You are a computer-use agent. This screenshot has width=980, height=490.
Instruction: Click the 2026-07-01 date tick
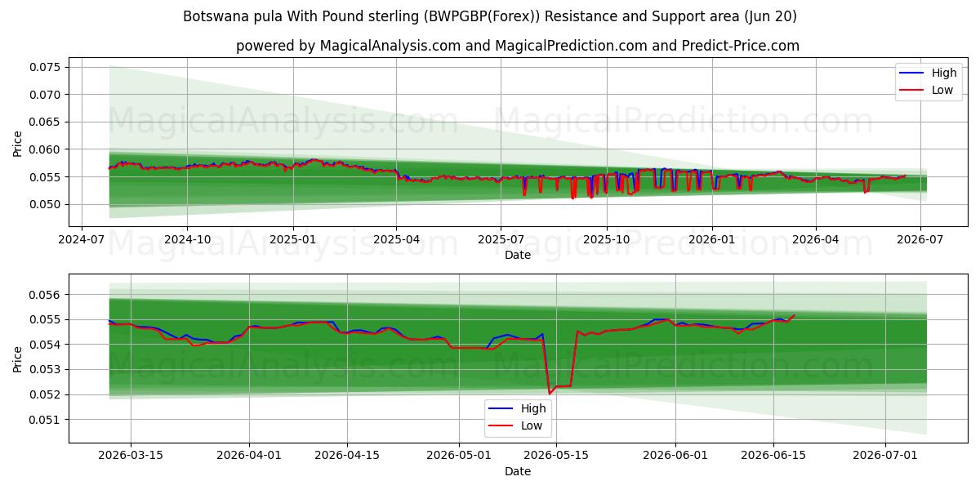[884, 457]
